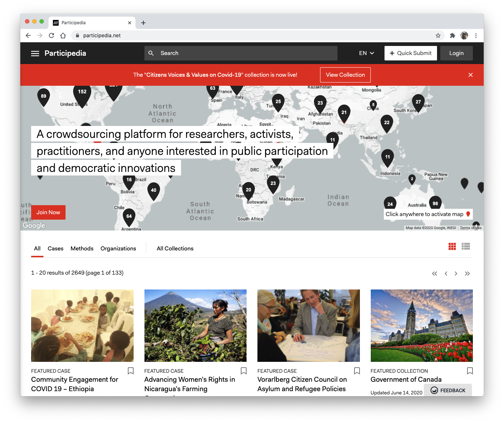This screenshot has height=423, width=504.
Task: Click the search magnifier icon
Action: point(151,53)
